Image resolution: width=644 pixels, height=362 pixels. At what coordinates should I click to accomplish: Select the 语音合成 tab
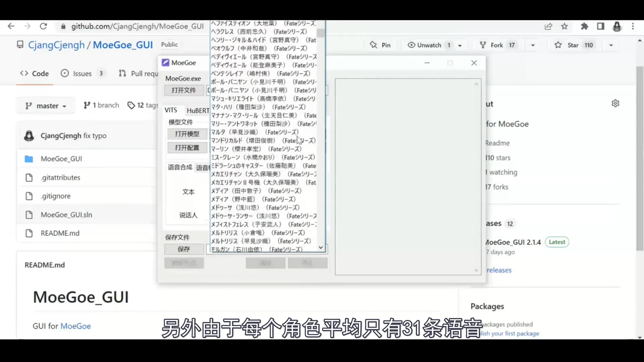pos(180,167)
